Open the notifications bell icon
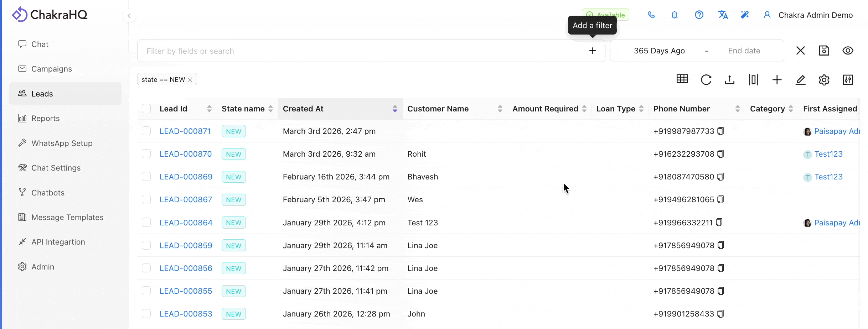This screenshot has width=868, height=329. pos(675,15)
